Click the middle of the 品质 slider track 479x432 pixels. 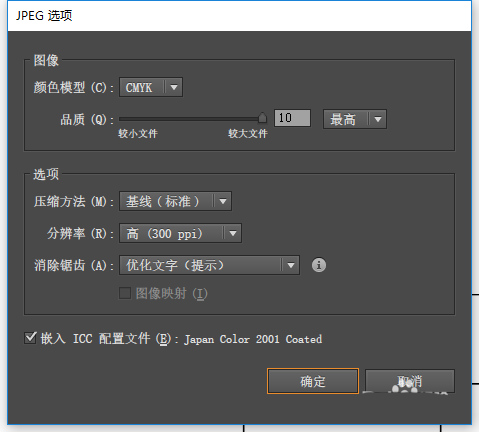(x=191, y=119)
